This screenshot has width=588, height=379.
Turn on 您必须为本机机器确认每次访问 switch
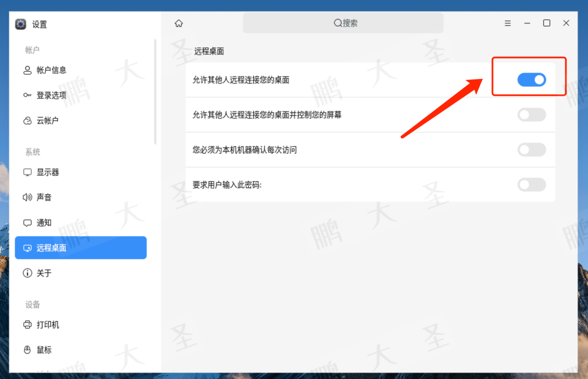[532, 150]
